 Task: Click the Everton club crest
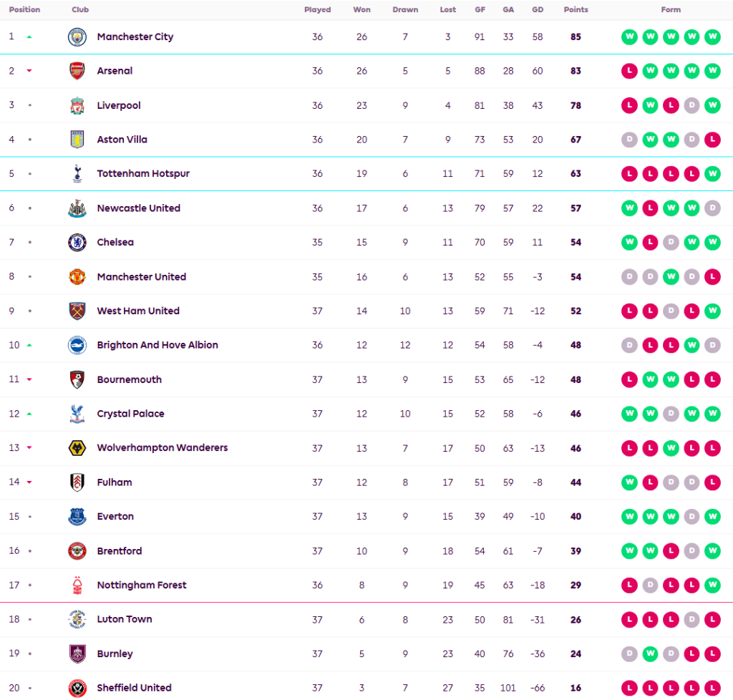tap(77, 517)
